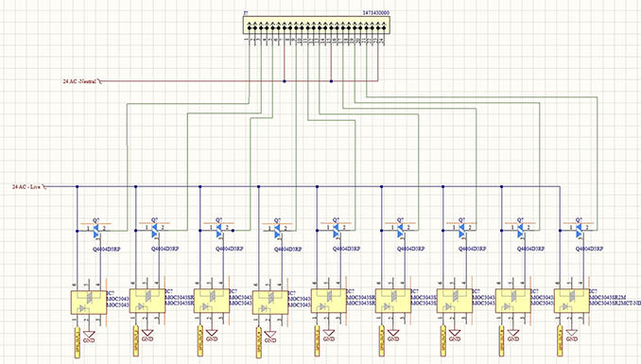Click the 24 AC - Live net label
The width and height of the screenshot is (641, 364).
click(26, 187)
